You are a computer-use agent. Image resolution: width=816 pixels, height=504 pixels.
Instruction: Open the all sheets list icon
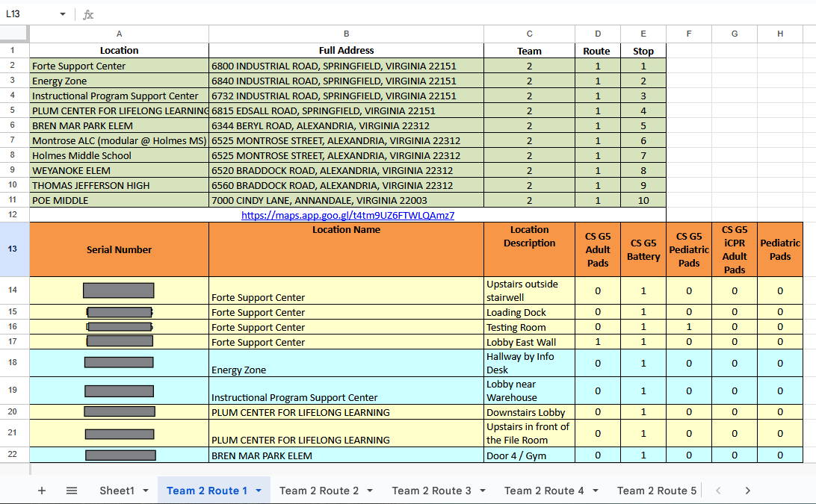72,491
